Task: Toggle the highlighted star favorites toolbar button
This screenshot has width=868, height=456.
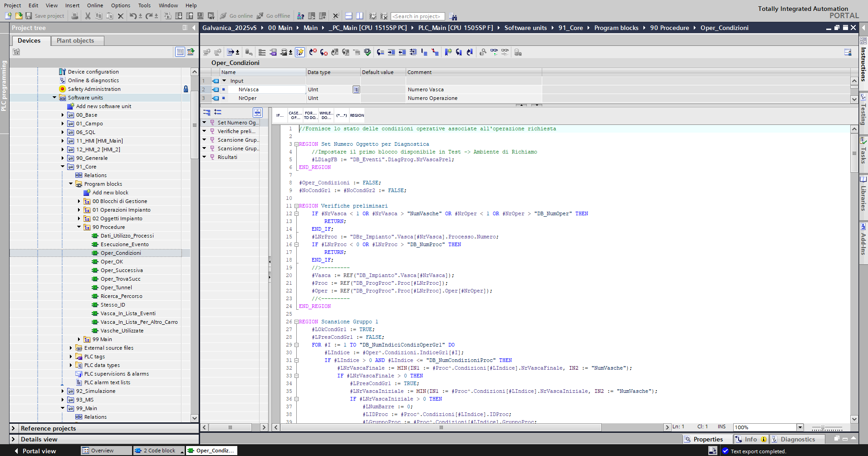Action: 299,52
